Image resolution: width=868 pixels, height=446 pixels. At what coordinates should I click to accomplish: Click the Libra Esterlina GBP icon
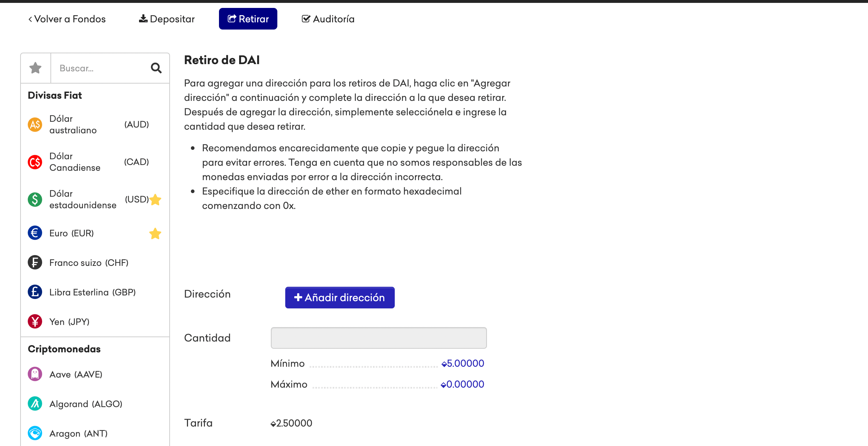coord(35,292)
